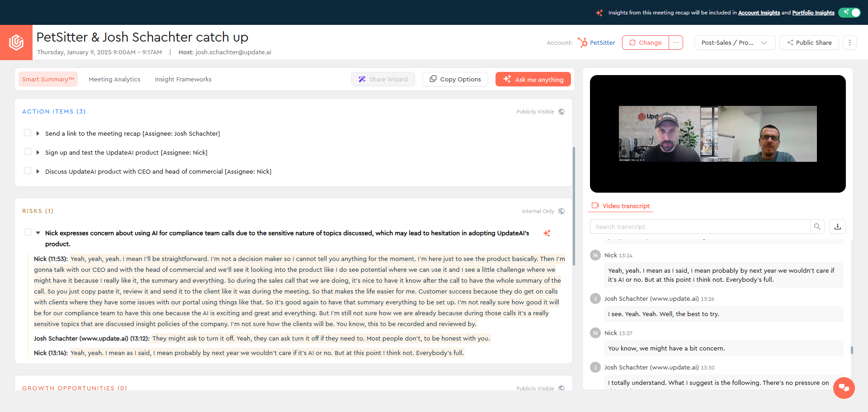Click the Public Share button
This screenshot has width=868, height=412.
pos(809,43)
